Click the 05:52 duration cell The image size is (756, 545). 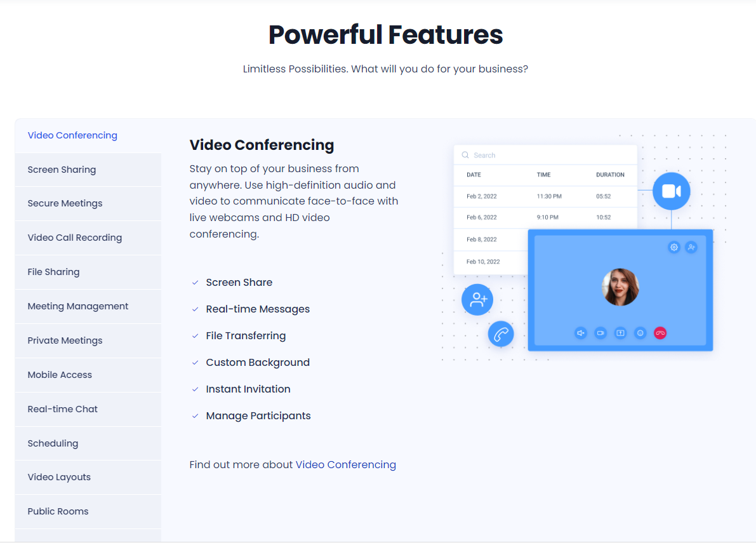603,196
